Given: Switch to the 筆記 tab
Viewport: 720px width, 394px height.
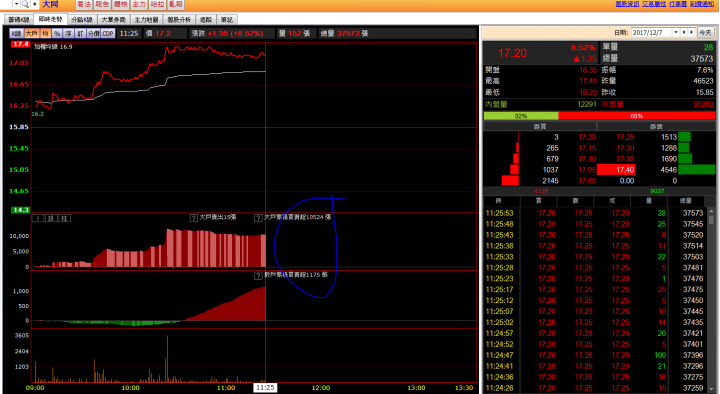Looking at the screenshot, I should (227, 20).
